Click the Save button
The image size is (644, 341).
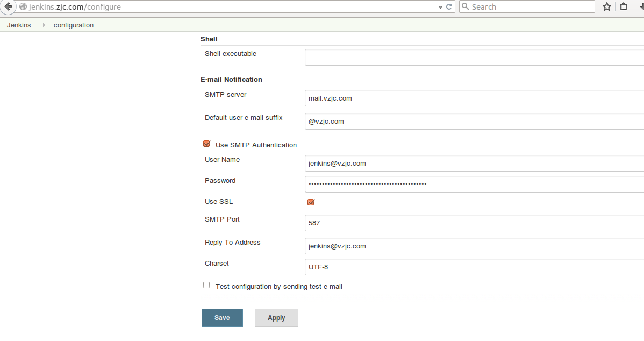click(222, 318)
